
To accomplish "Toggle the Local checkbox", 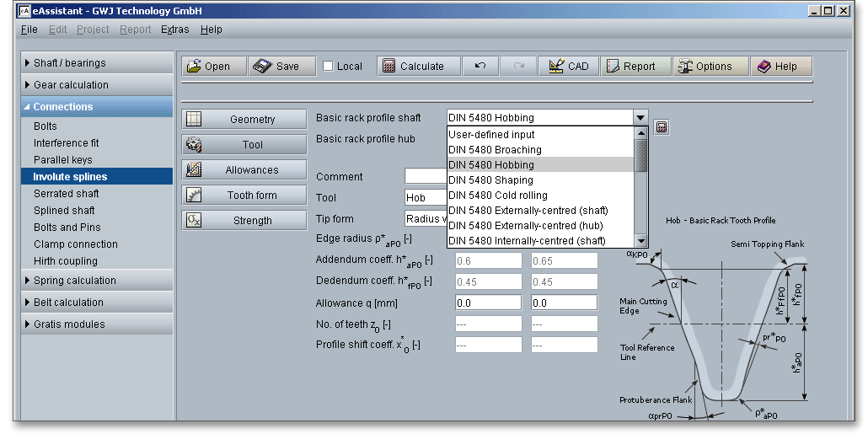I will click(329, 67).
